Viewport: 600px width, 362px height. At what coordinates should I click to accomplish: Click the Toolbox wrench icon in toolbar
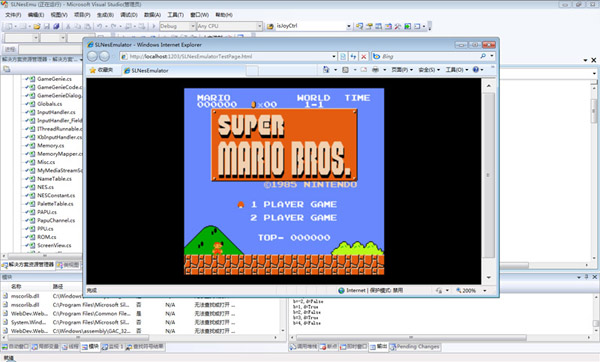(x=398, y=26)
